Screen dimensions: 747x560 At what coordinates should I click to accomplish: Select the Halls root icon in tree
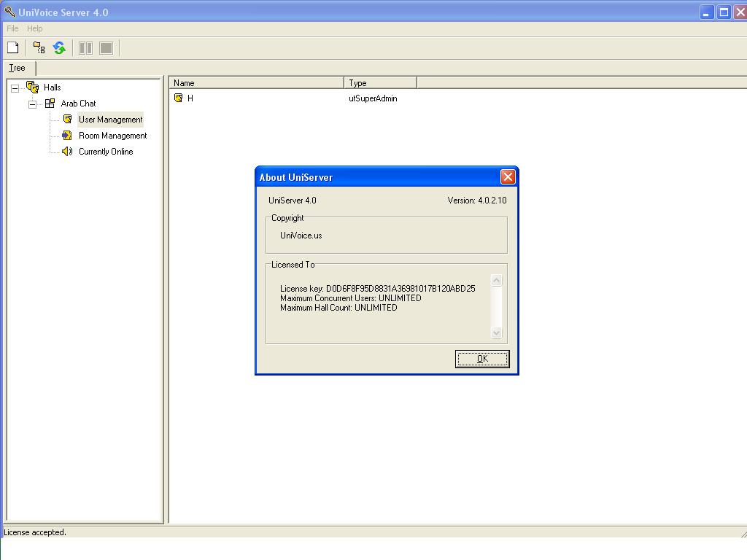pyautogui.click(x=32, y=87)
